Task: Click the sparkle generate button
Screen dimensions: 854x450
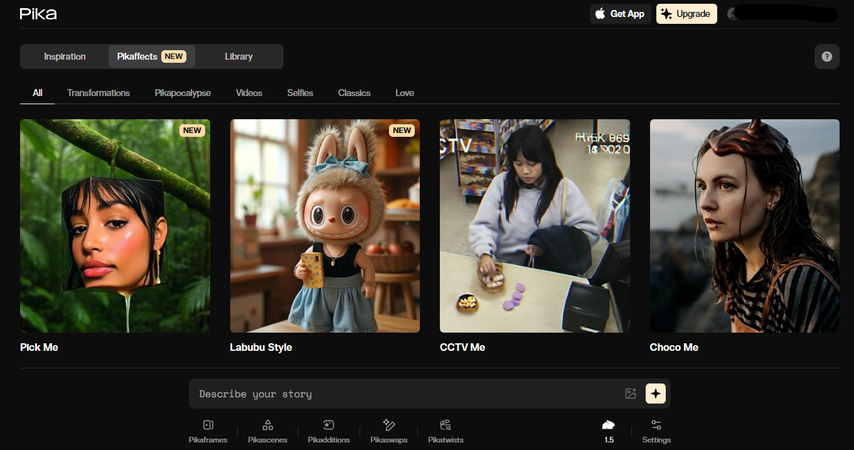Action: pyautogui.click(x=656, y=393)
